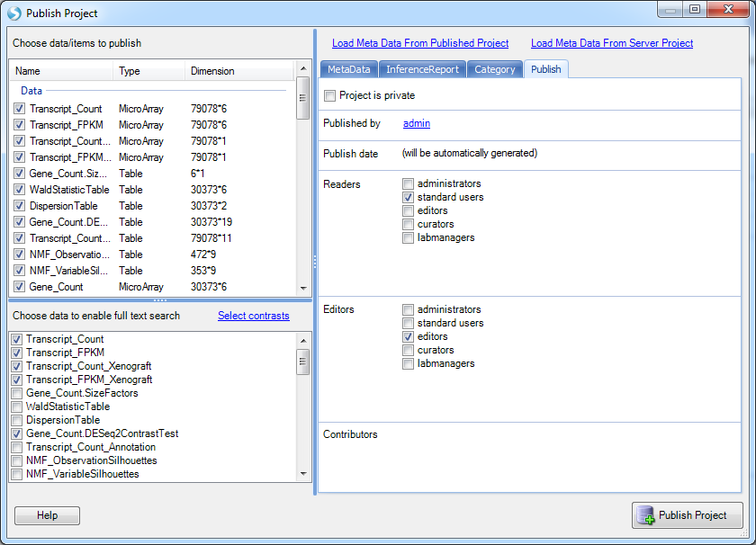Screen dimensions: 756x545
Task: Enable full text search for DispersionTable
Action: pos(16,420)
